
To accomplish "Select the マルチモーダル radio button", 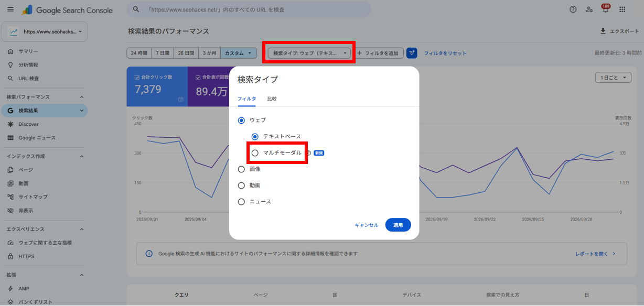I will click(255, 153).
